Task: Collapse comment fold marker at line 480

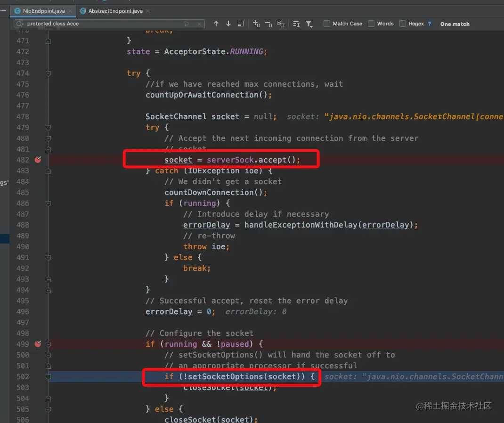Action: [x=48, y=138]
